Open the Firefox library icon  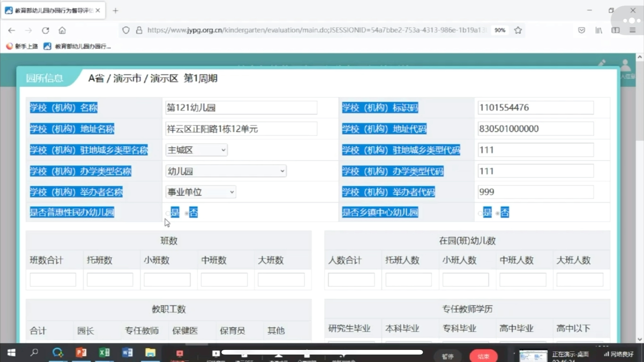[599, 30]
